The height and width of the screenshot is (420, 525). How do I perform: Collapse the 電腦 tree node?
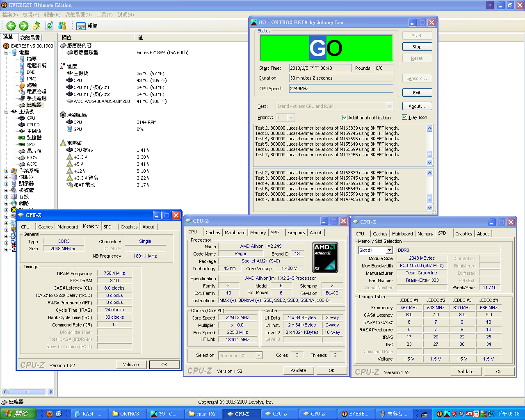point(6,52)
